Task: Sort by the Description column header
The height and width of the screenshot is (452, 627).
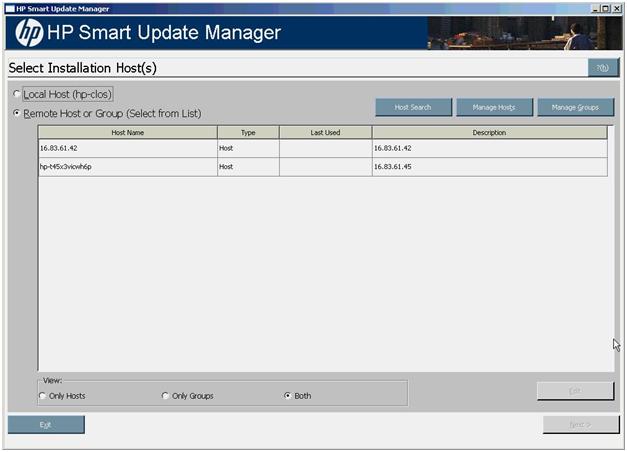Action: pyautogui.click(x=489, y=132)
